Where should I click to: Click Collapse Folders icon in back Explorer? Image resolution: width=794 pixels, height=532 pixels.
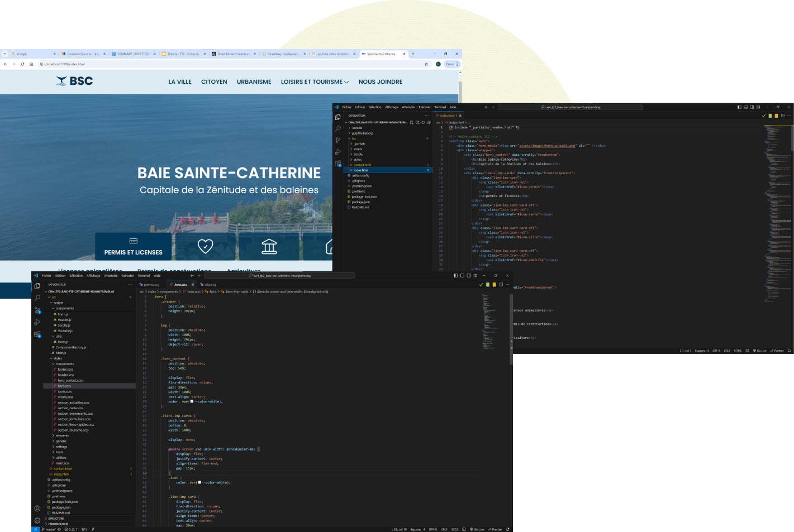[x=429, y=122]
